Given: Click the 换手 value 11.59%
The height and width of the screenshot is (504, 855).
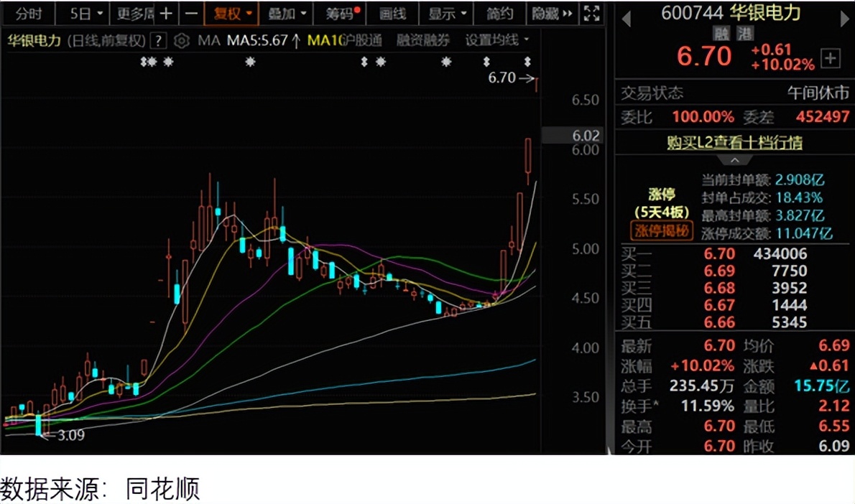Looking at the screenshot, I should click(x=707, y=406).
